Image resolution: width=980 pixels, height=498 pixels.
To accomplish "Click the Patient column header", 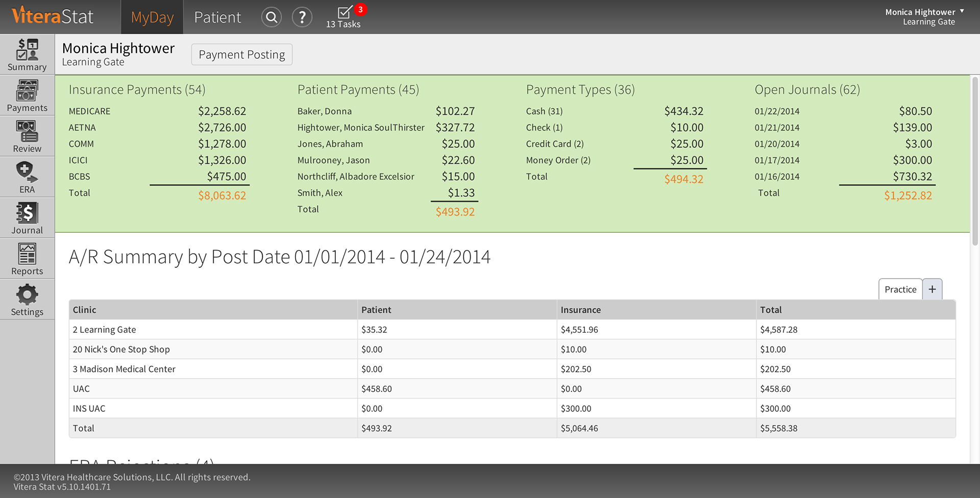I will (x=457, y=310).
